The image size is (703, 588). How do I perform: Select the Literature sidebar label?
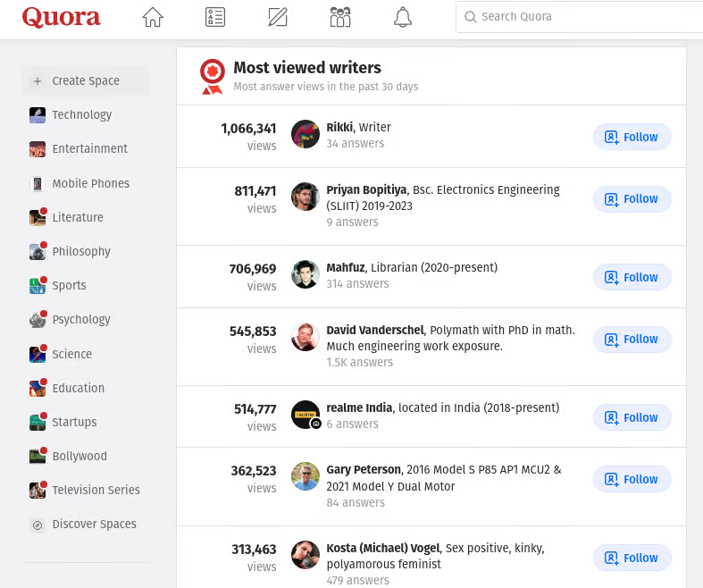(x=78, y=217)
